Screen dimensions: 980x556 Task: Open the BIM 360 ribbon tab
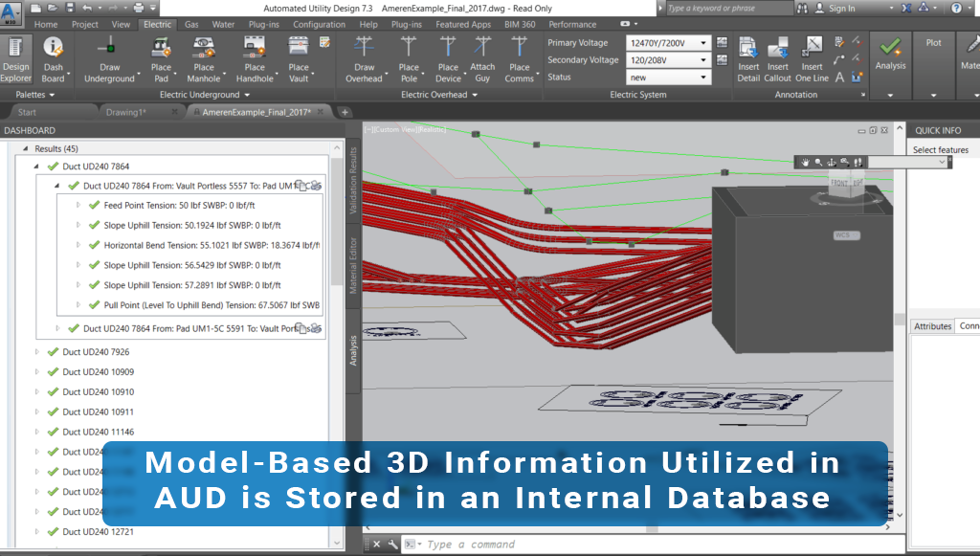coord(520,24)
